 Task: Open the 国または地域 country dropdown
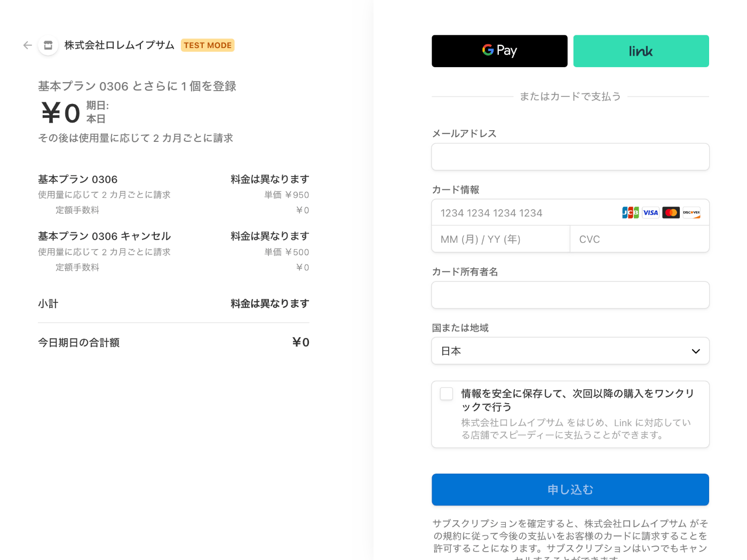(x=570, y=351)
